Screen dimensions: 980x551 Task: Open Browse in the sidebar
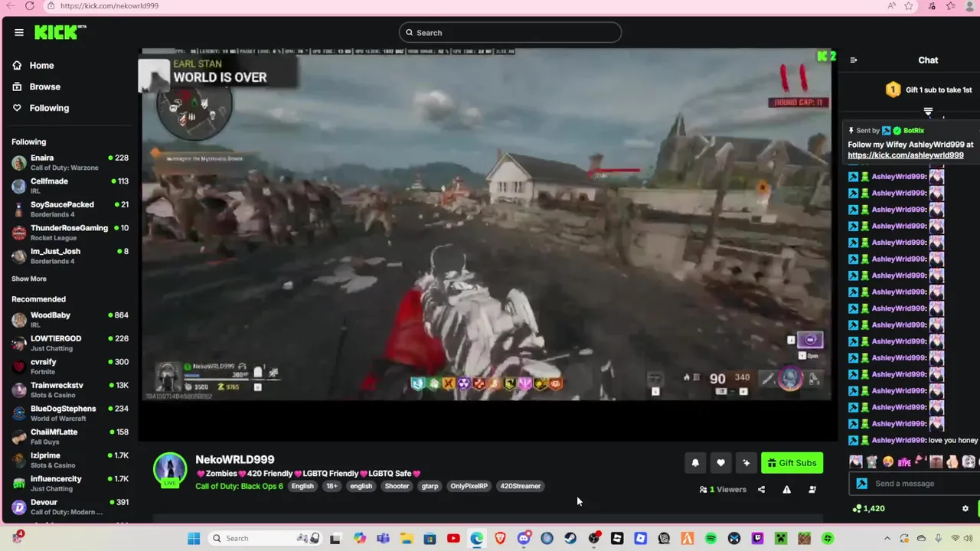37,86
